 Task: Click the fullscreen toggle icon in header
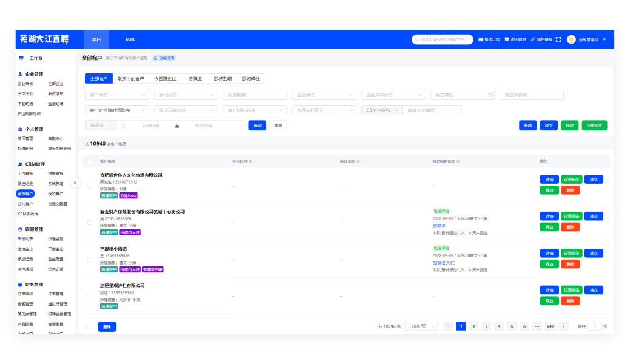[558, 39]
